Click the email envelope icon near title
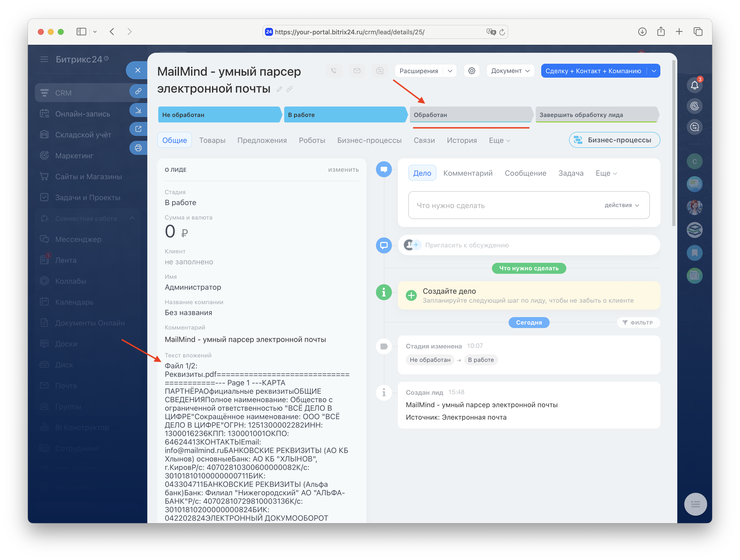 (357, 71)
